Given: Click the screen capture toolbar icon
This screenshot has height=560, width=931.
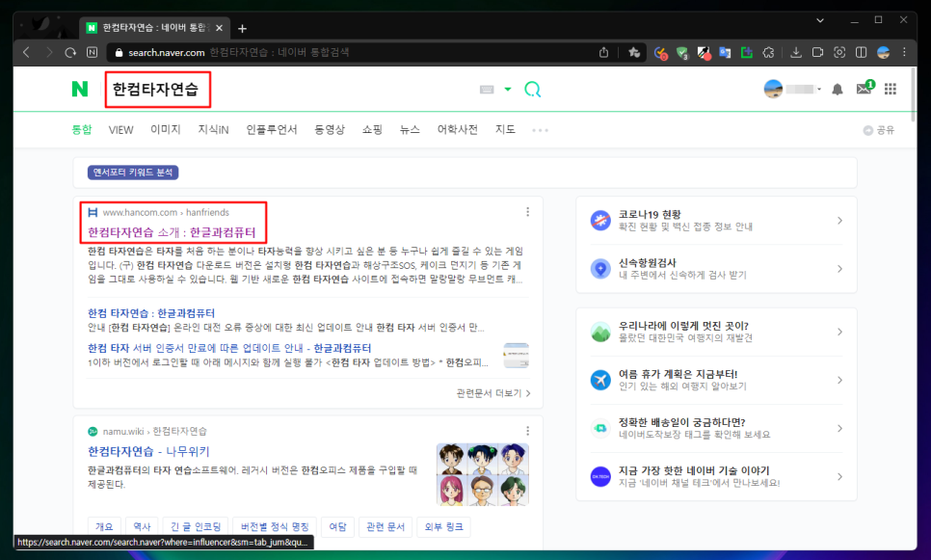Looking at the screenshot, I should click(839, 52).
